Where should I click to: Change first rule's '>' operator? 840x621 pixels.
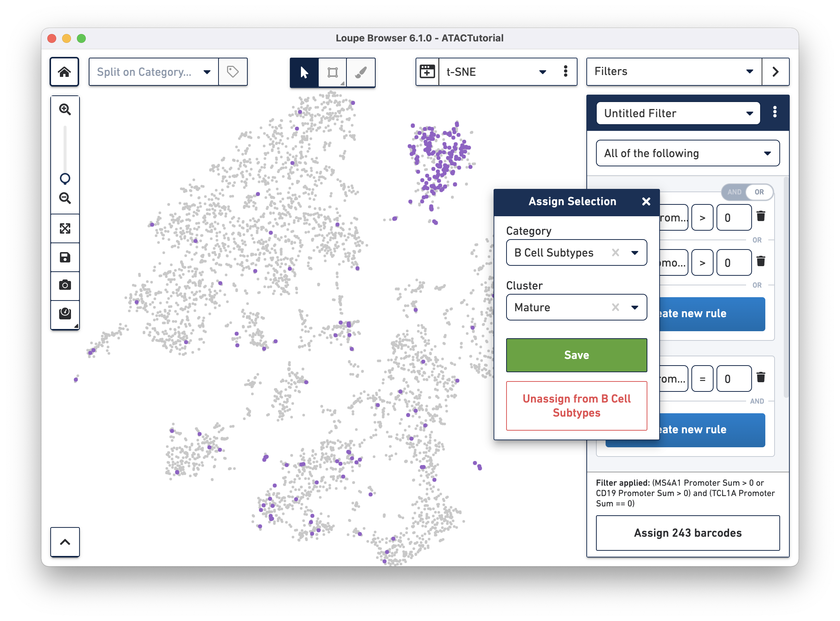coord(702,218)
